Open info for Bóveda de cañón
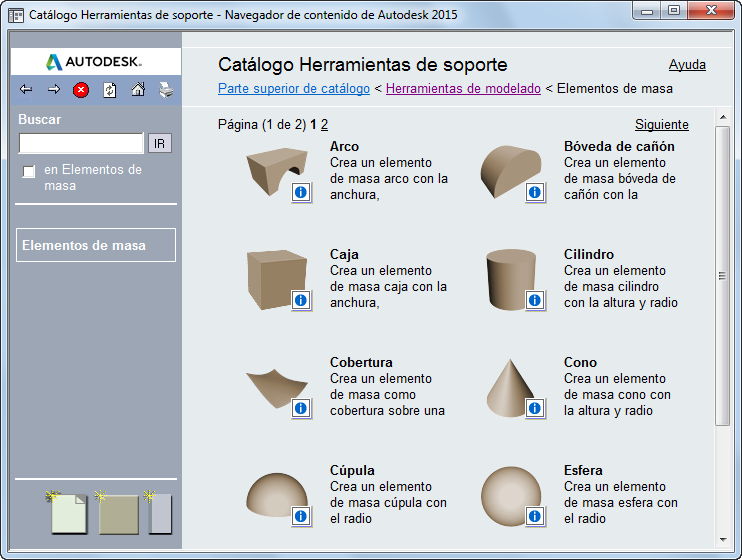Screen dimensions: 742x560 (x=535, y=193)
